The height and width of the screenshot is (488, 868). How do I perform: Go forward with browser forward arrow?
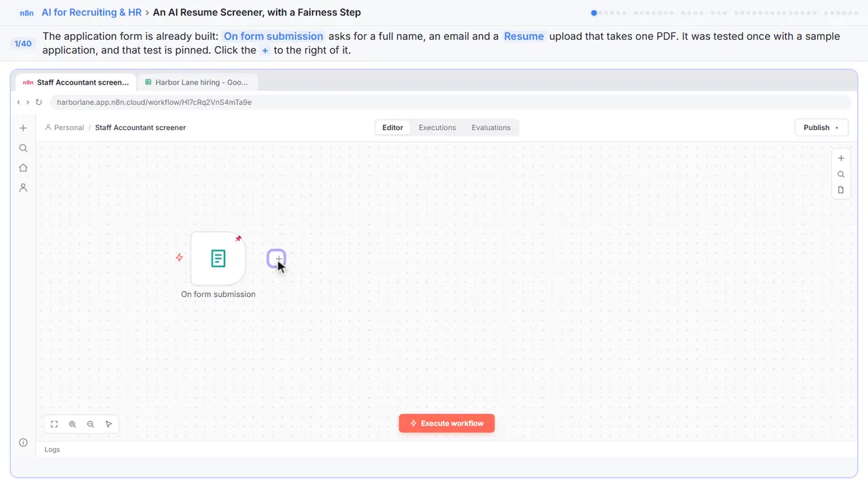[x=27, y=102]
